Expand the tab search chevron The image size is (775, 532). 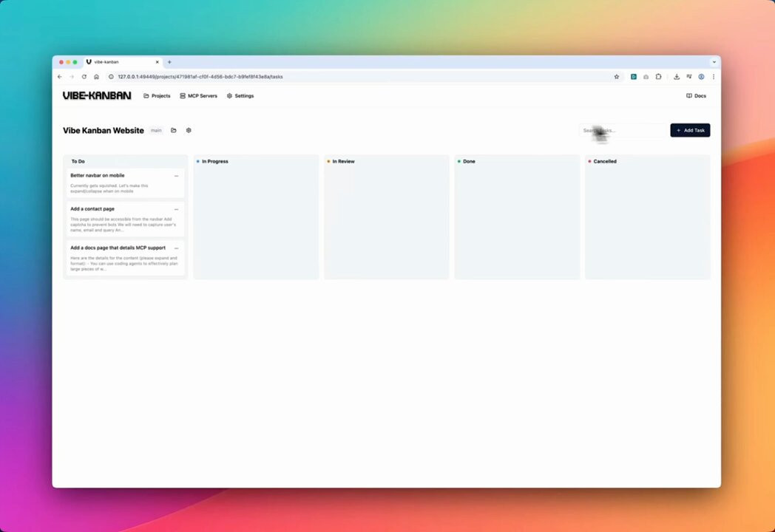pos(714,62)
